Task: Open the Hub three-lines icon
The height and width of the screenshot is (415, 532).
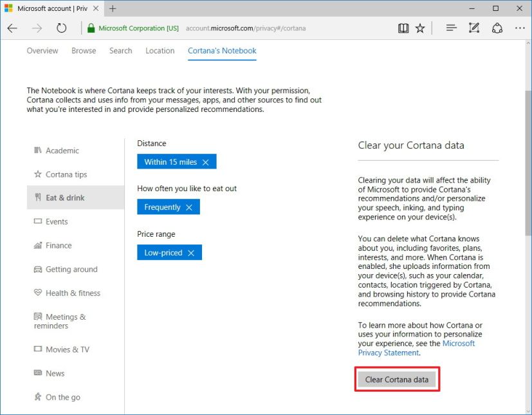Action: 451,28
